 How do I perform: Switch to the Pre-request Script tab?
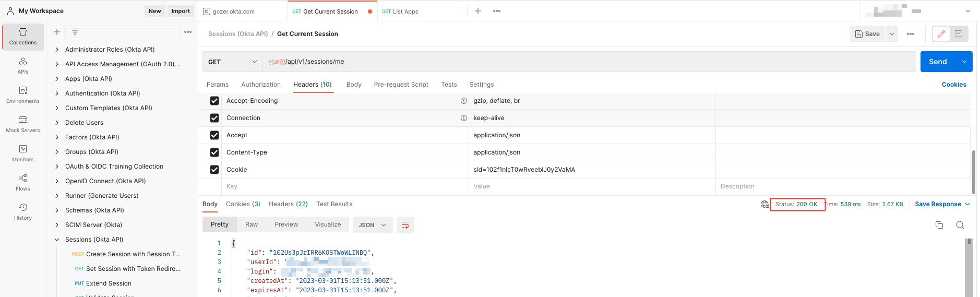[401, 85]
